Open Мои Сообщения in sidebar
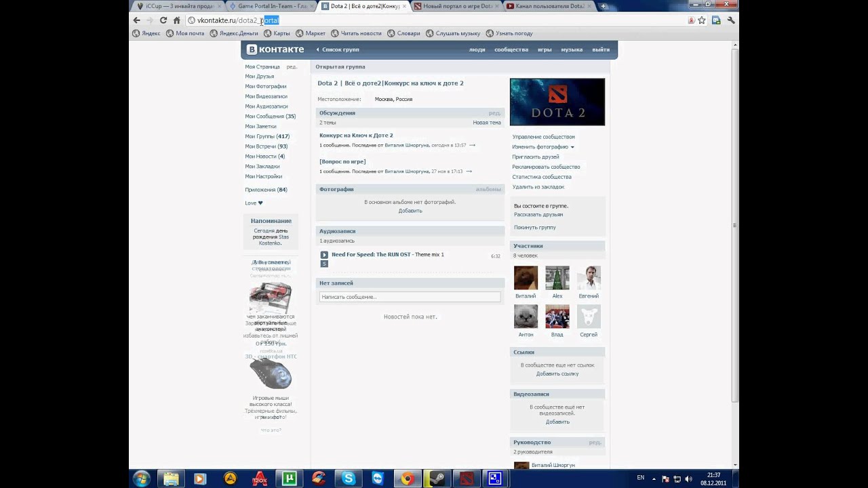Screen dimensions: 868x488 270,117
